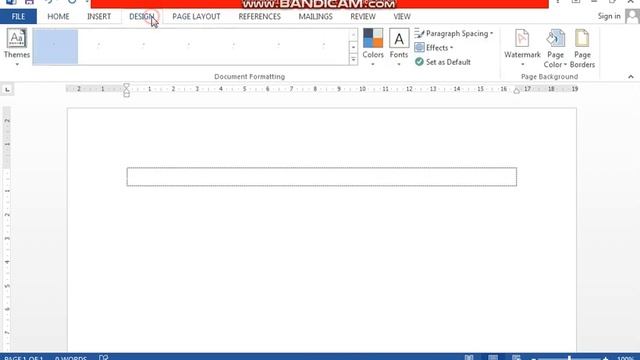Select the DESIGN ribbon tab

[142, 16]
